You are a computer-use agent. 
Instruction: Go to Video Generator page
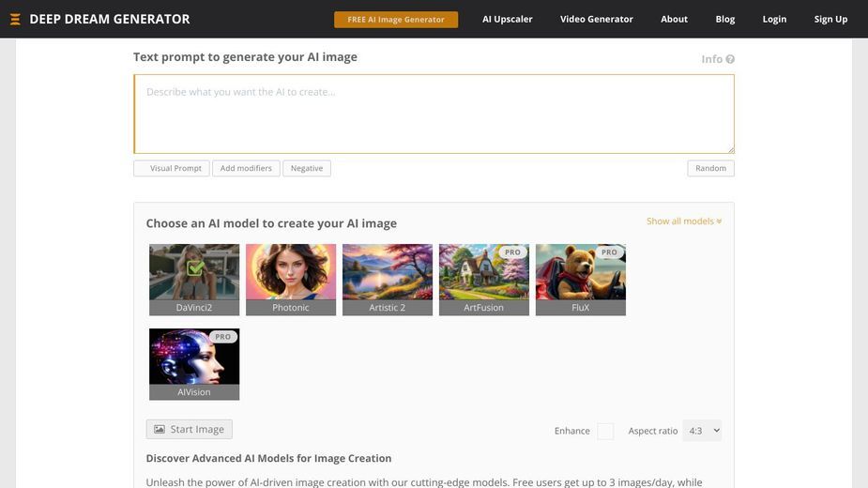pyautogui.click(x=596, y=19)
